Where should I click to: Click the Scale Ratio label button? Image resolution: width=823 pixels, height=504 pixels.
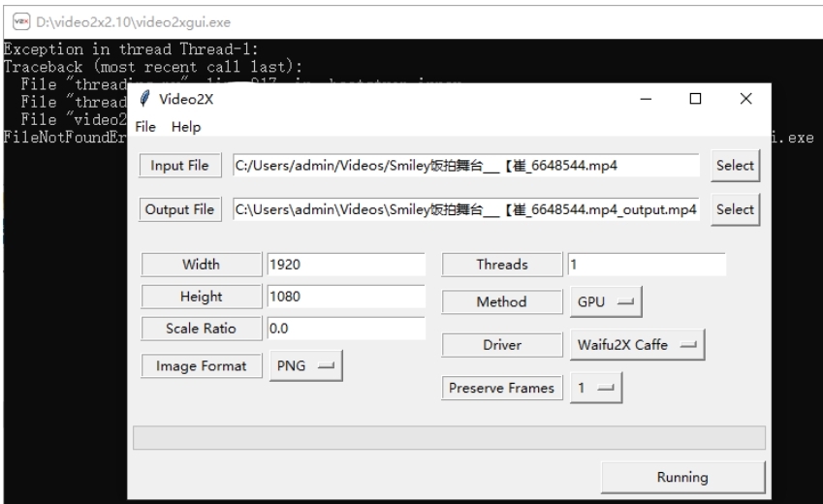201,329
